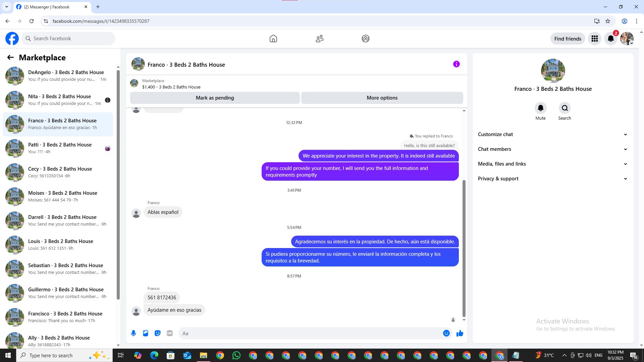Show hidden system tray icons
This screenshot has height=362, width=644.
(x=564, y=355)
